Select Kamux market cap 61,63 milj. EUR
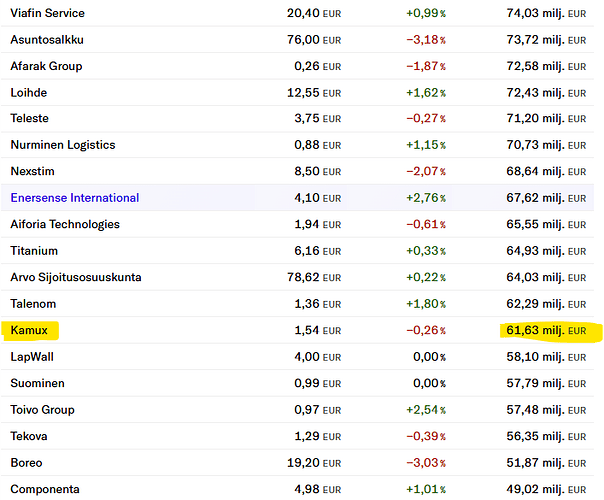This screenshot has height=500, width=604. pyautogui.click(x=546, y=330)
